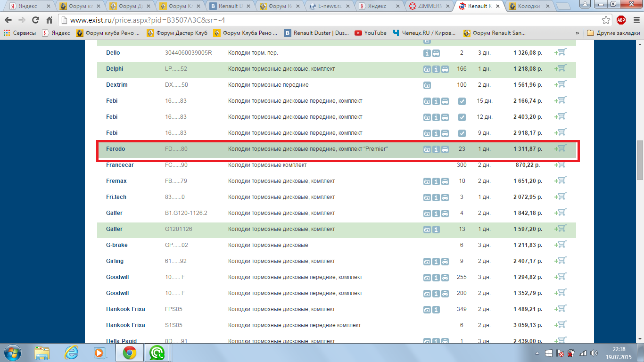Add Hankook Frixa S1S05 to cart
644x362 pixels.
tap(561, 325)
